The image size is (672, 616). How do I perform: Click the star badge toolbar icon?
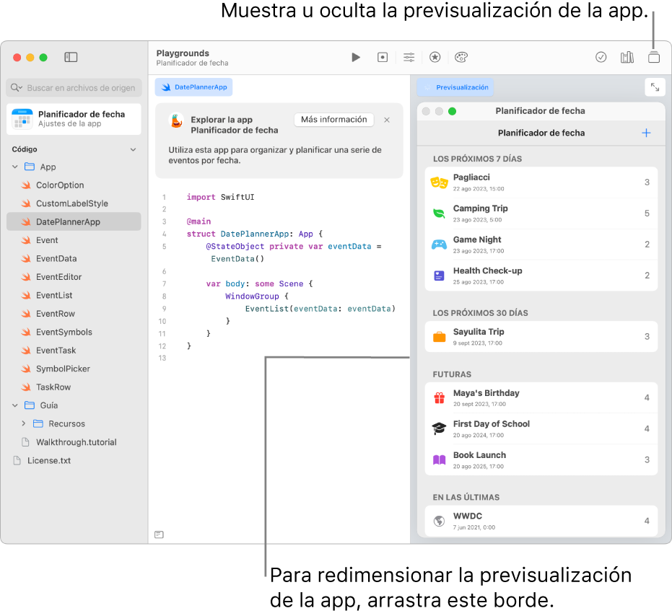(435, 57)
